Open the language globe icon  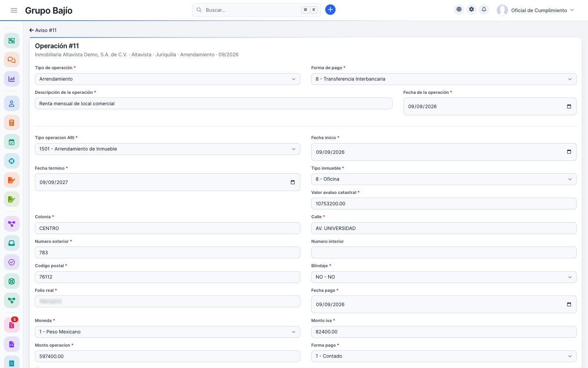[459, 10]
